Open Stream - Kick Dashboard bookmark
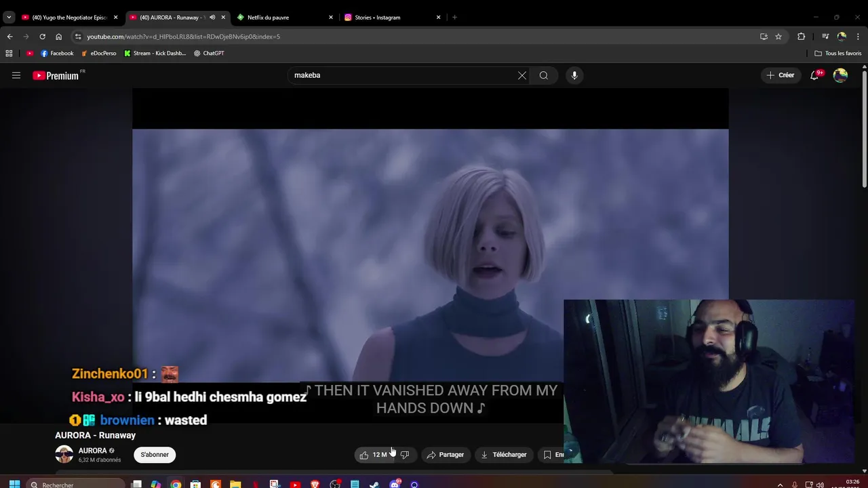The height and width of the screenshot is (488, 868). pyautogui.click(x=155, y=53)
